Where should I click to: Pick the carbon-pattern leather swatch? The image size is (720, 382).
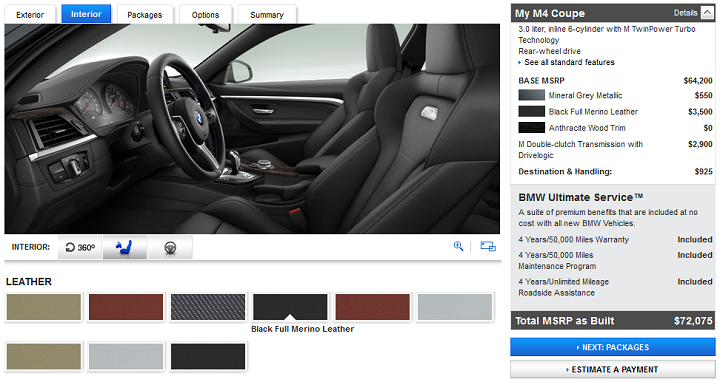pos(208,307)
